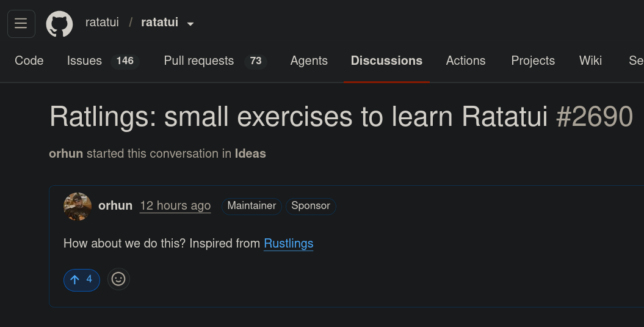This screenshot has height=327, width=644.
Task: Open the hamburger navigation menu
Action: click(21, 23)
